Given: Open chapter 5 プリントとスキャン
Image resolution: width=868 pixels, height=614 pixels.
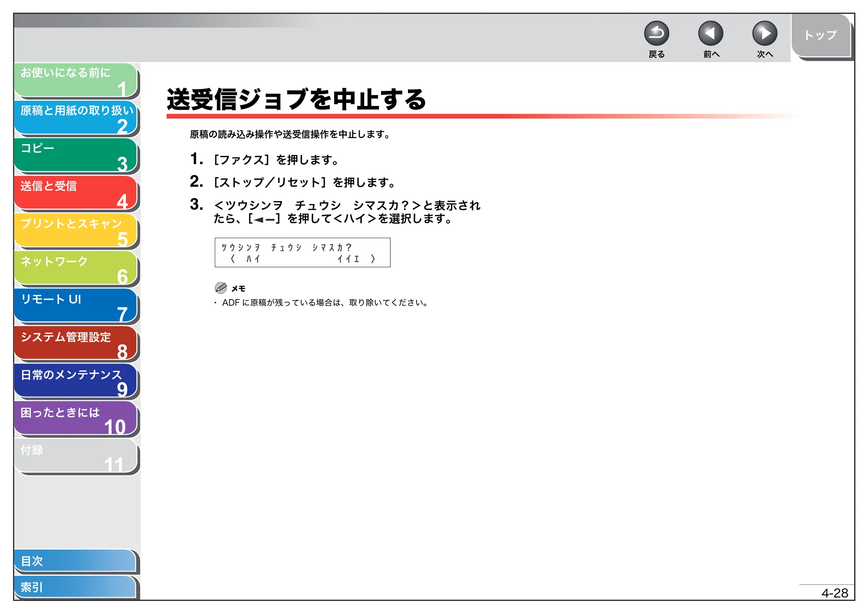Looking at the screenshot, I should [x=76, y=231].
